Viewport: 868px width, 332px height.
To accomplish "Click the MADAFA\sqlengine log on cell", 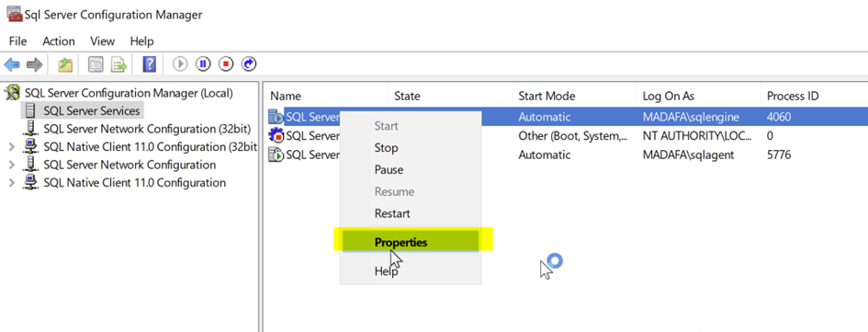I will 691,117.
